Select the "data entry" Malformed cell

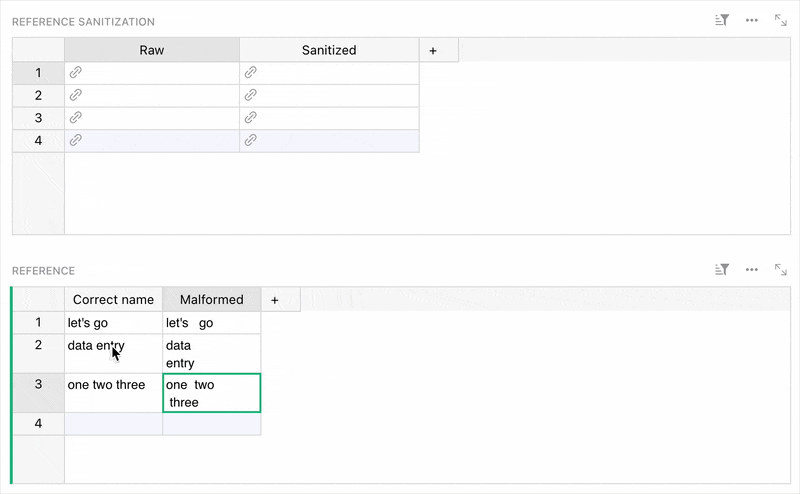pyautogui.click(x=211, y=354)
